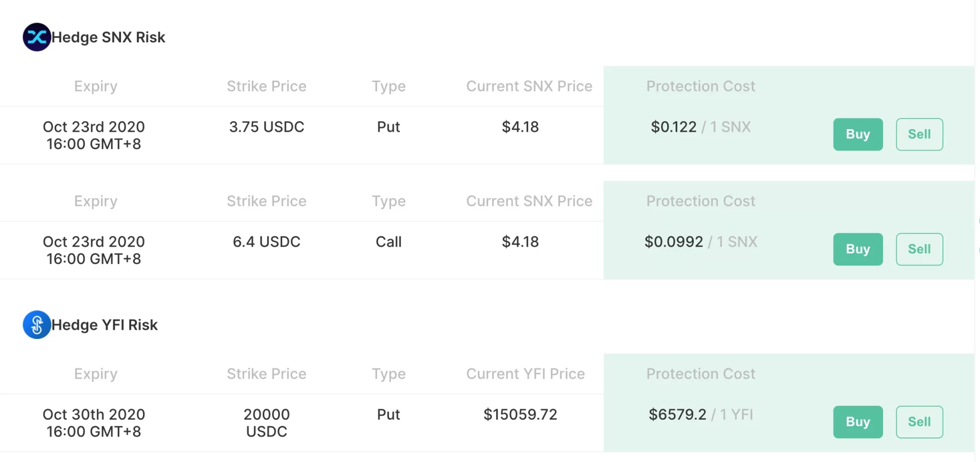
Task: Click the 3.75 USDC strike price
Action: click(266, 127)
